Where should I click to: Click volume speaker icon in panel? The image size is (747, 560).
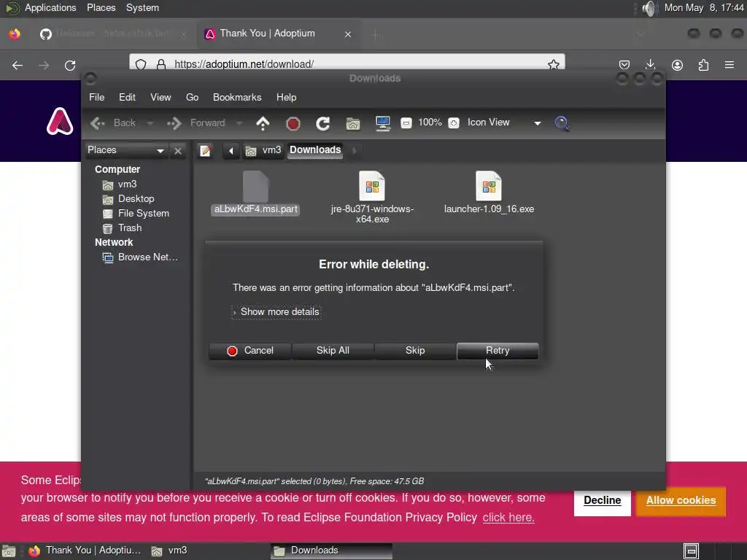(649, 8)
